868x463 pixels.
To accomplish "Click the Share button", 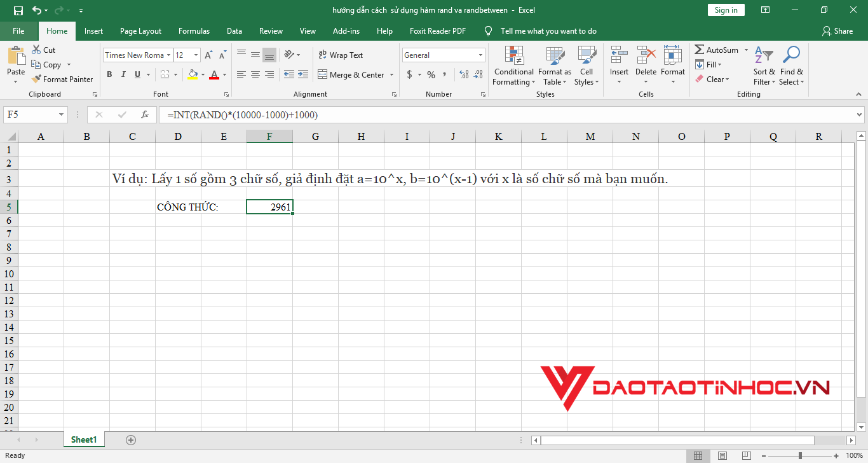I will pos(837,31).
